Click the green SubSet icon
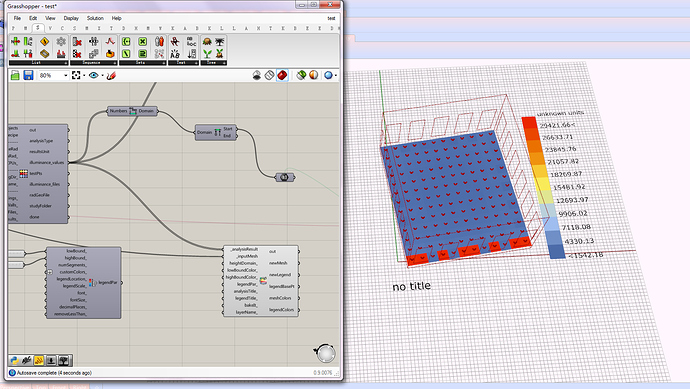 pyautogui.click(x=143, y=54)
